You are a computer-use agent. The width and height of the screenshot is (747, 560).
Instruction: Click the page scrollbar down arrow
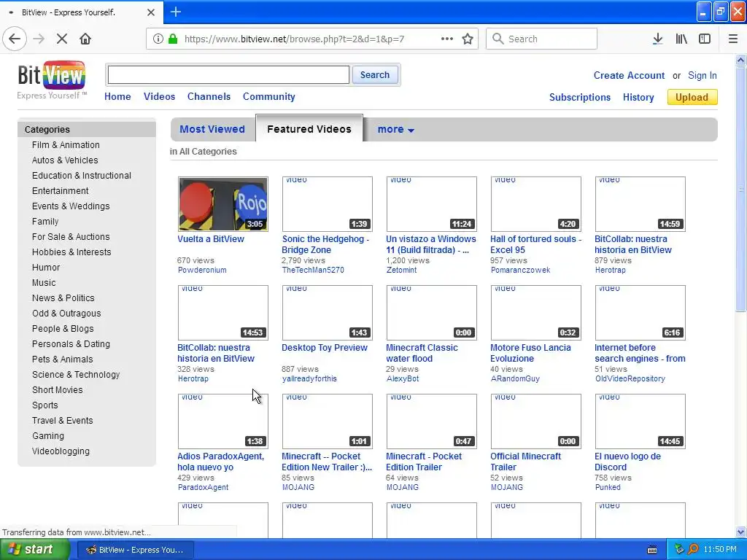click(741, 532)
